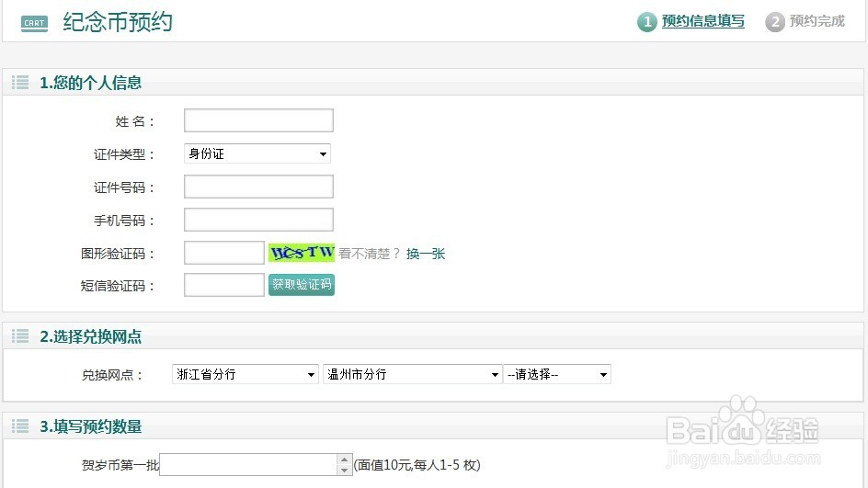Click the list icon next to 3.填写预约数量
The height and width of the screenshot is (488, 868).
tap(20, 426)
